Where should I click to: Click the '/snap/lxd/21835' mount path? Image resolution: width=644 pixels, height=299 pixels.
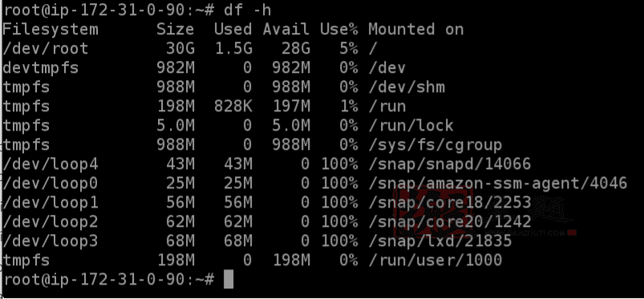pos(439,241)
